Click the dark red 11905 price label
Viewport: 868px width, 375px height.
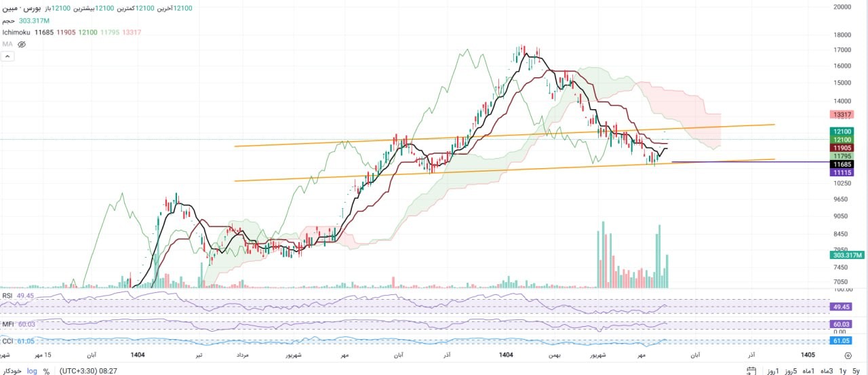click(842, 148)
